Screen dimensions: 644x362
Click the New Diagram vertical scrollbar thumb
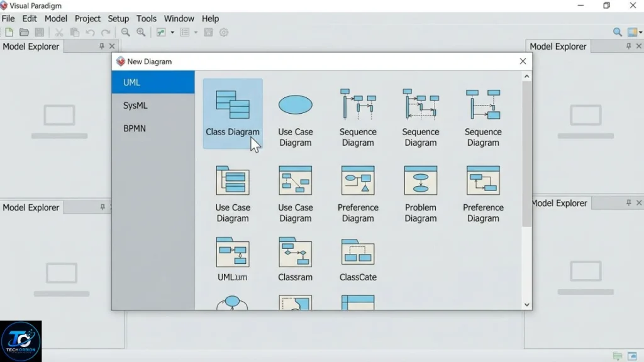pyautogui.click(x=526, y=154)
